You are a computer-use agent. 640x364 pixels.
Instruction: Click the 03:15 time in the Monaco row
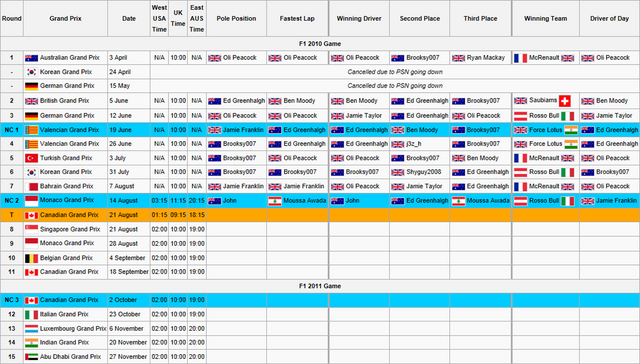coord(159,201)
